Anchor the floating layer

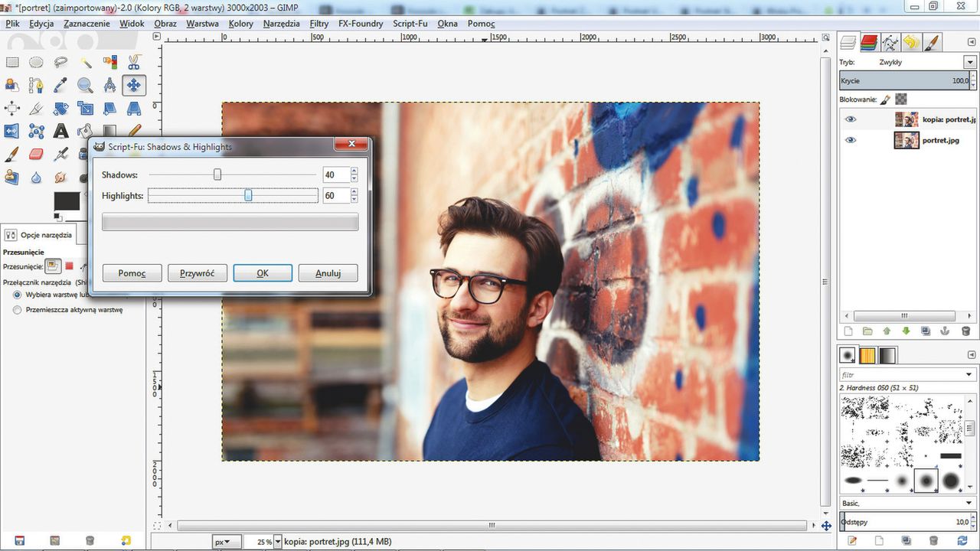pyautogui.click(x=946, y=331)
